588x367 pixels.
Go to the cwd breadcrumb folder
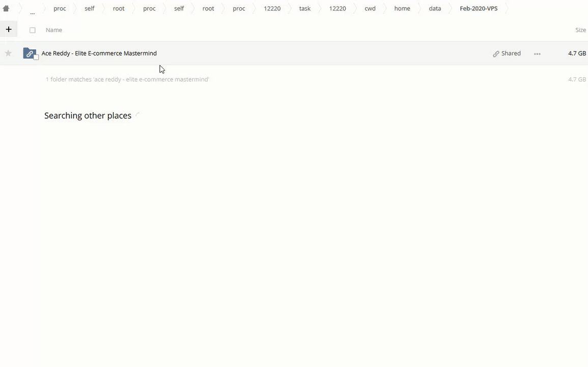pos(370,9)
